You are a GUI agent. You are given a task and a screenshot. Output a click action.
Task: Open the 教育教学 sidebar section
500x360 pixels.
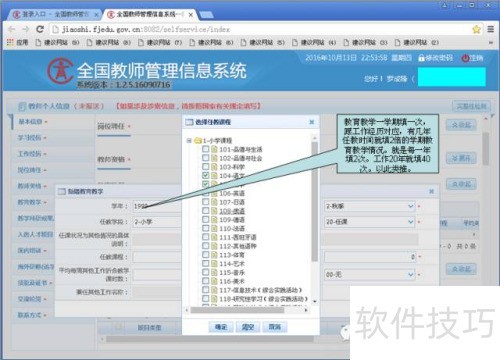[x=30, y=202]
